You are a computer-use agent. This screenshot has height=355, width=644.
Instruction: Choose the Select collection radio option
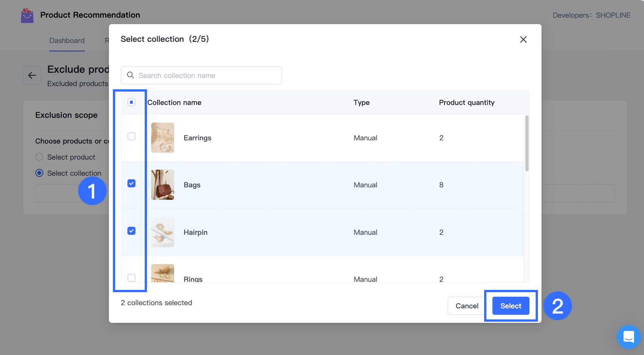tap(39, 173)
